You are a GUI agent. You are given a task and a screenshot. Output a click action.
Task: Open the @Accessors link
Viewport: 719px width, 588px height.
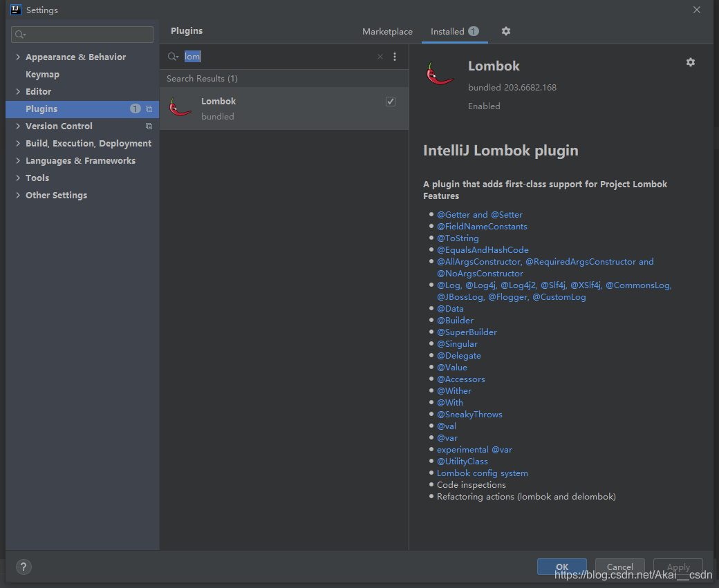(461, 379)
